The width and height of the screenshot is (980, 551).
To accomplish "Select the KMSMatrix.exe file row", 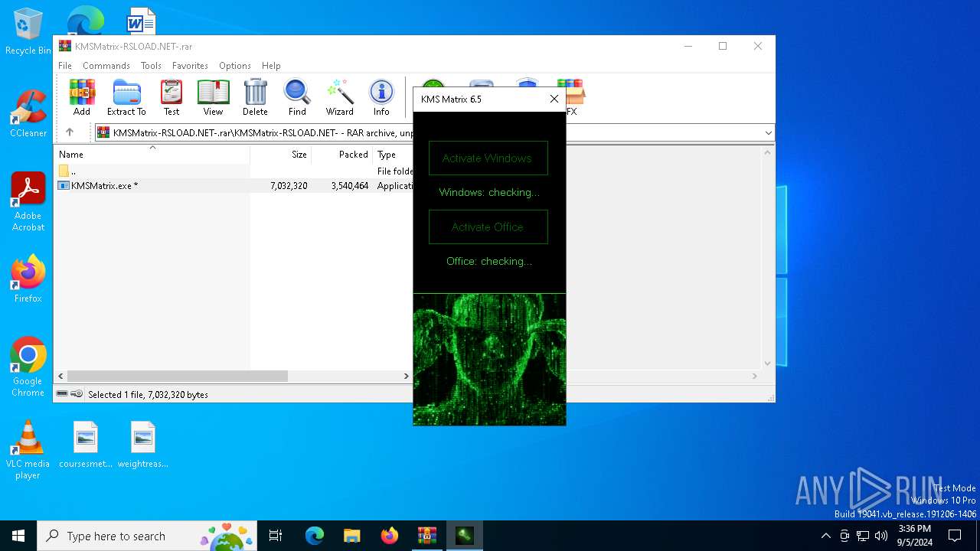I will [234, 186].
